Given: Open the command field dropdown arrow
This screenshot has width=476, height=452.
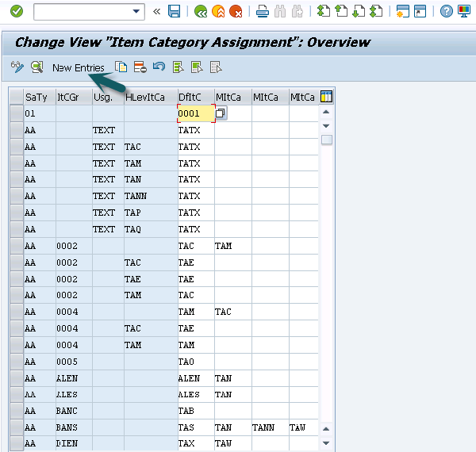Looking at the screenshot, I should pyautogui.click(x=136, y=12).
